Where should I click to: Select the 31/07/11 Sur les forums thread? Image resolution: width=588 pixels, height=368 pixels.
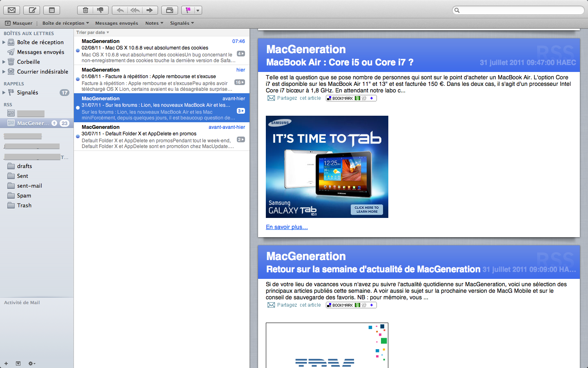point(162,108)
